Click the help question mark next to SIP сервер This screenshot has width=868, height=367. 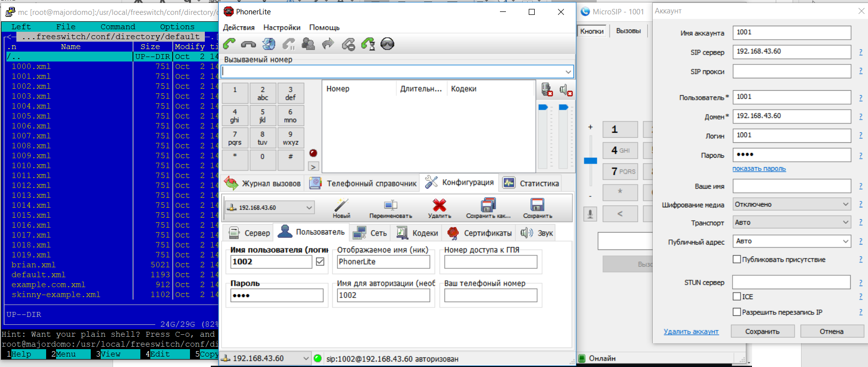tap(861, 52)
